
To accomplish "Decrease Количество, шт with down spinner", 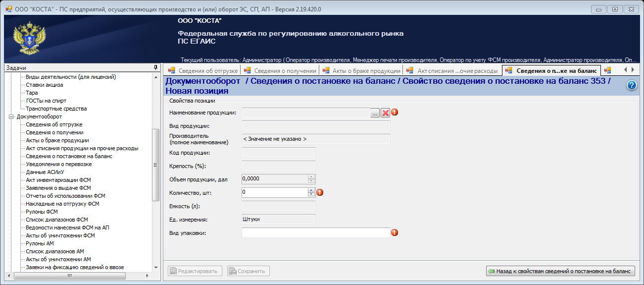I will click(311, 195).
